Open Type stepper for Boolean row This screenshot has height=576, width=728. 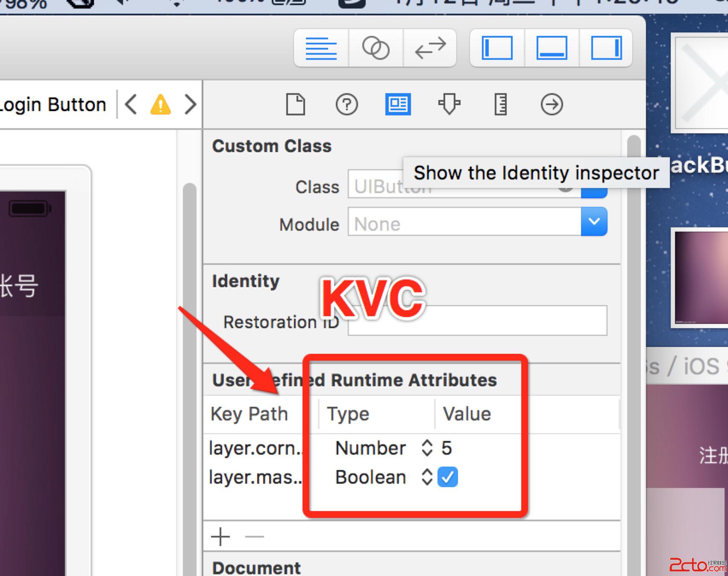(x=427, y=477)
